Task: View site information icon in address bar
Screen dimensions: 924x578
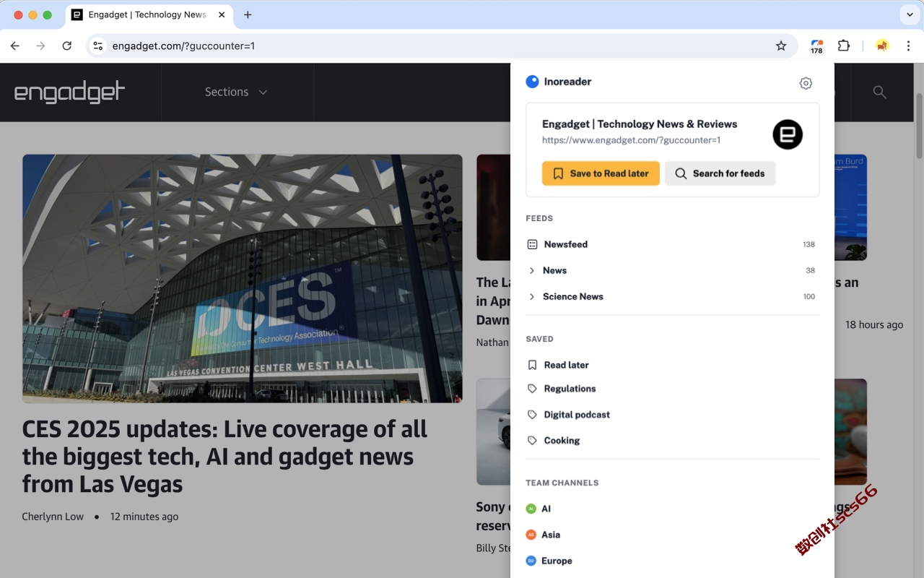Action: coord(98,46)
